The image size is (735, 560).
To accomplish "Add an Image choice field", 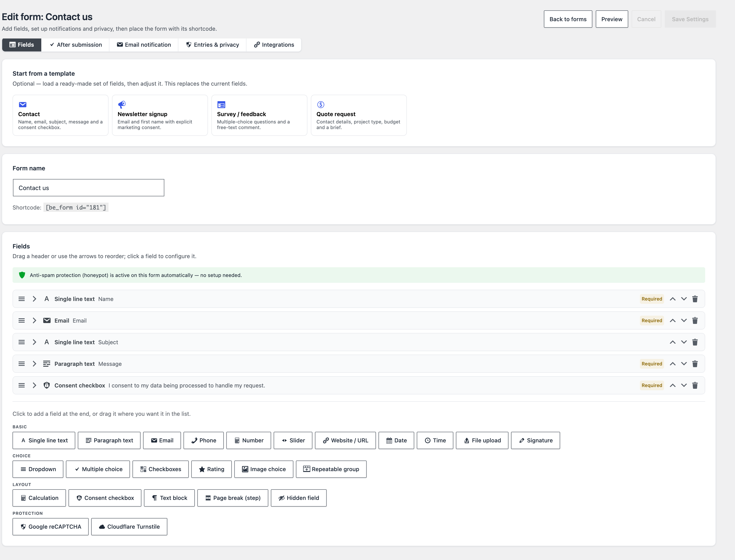I will coord(264,469).
